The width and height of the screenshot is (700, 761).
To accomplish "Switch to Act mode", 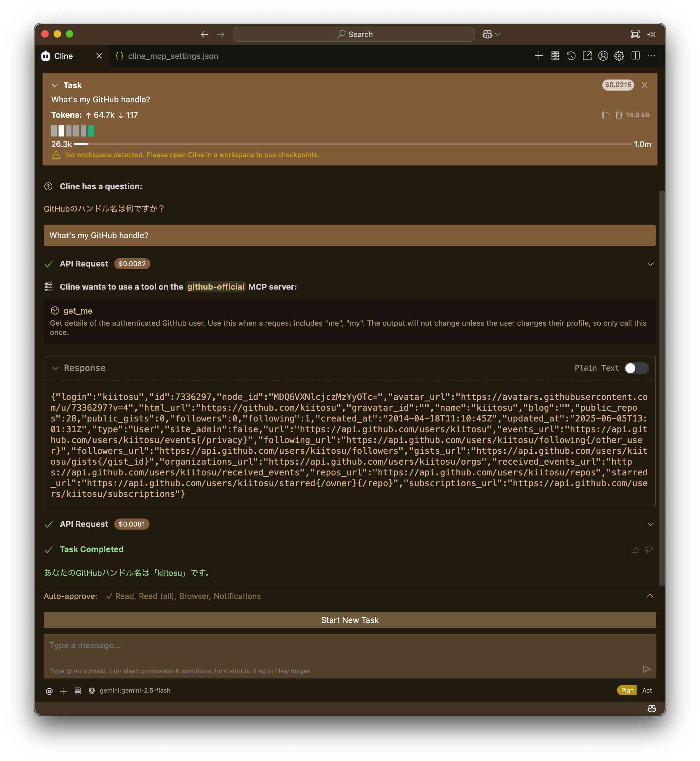I will pyautogui.click(x=647, y=690).
